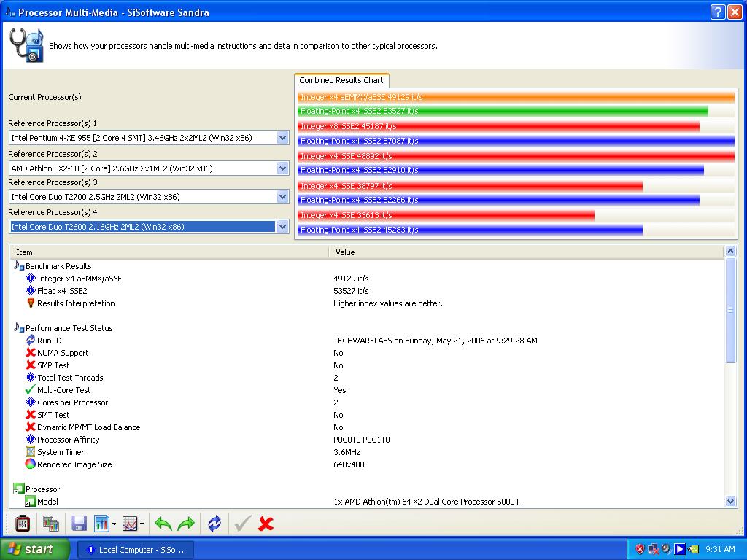
Task: Click the red Integer x4 iSSE 33613 bar
Action: 446,215
